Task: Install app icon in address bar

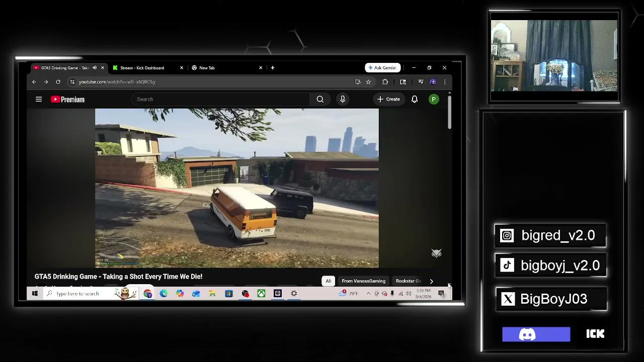Action: (358, 82)
